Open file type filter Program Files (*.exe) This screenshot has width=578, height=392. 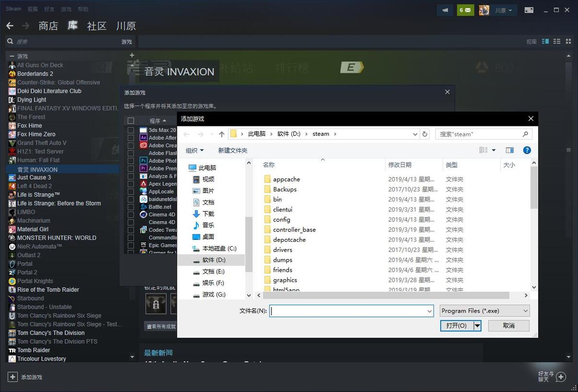coord(484,311)
